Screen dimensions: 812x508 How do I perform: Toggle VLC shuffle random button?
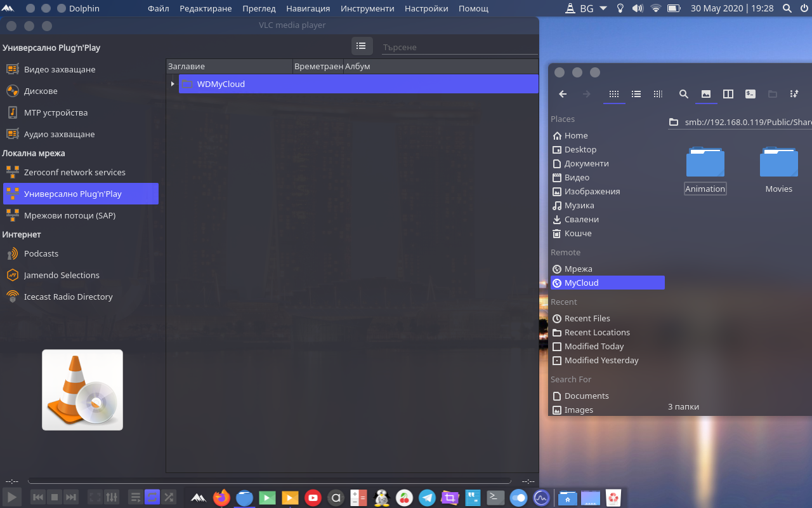coord(169,497)
